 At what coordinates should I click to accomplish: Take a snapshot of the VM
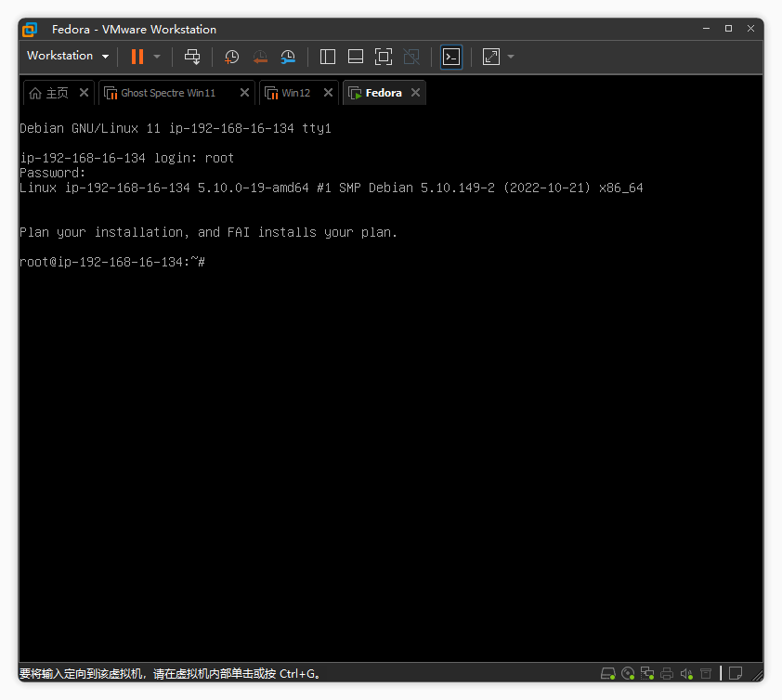point(231,57)
